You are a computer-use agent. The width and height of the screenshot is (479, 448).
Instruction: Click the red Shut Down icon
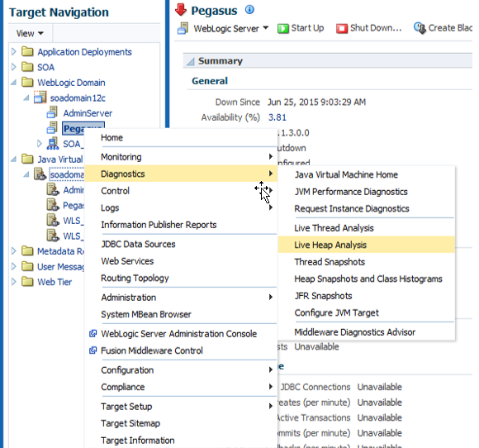click(x=342, y=29)
